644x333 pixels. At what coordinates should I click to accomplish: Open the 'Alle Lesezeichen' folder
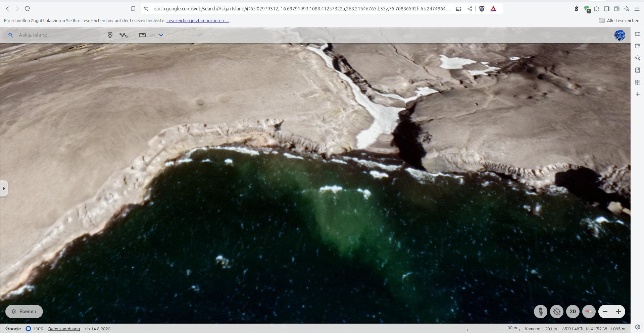(x=619, y=20)
